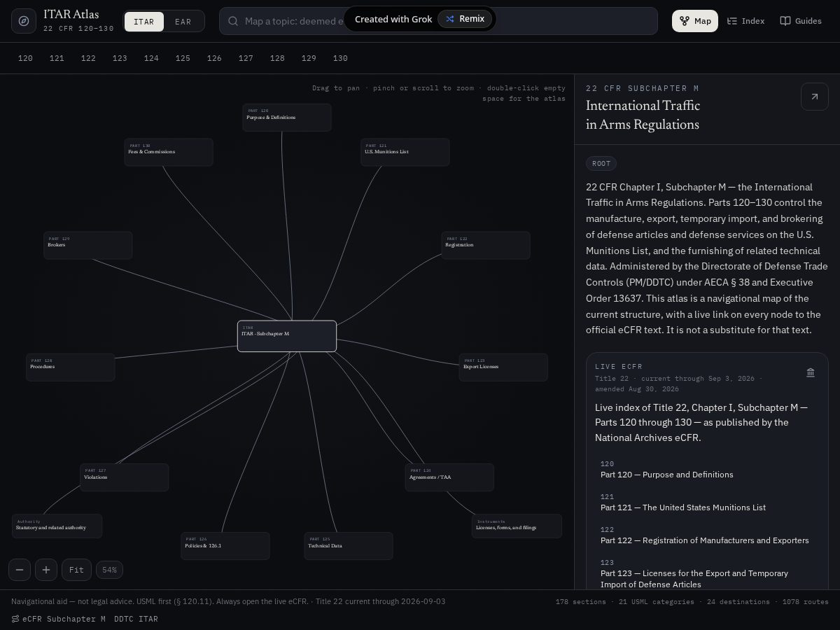840x630 pixels.
Task: Jump to Part 123 in number bar
Action: tap(120, 58)
